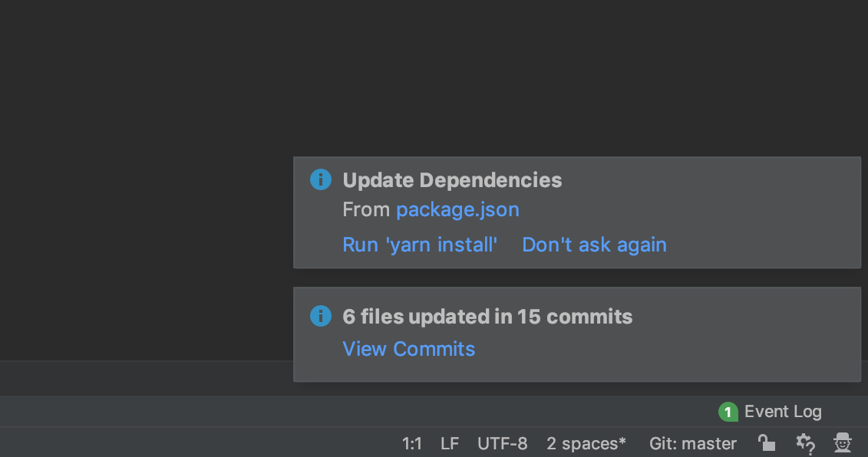Open the Event Log panel
Image resolution: width=868 pixels, height=457 pixels.
click(x=782, y=412)
